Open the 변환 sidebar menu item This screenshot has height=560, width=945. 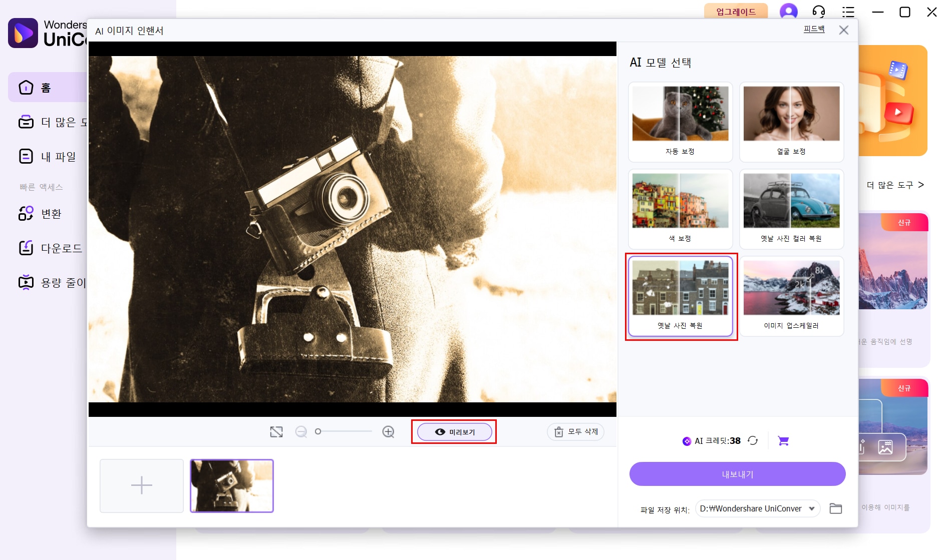51,214
